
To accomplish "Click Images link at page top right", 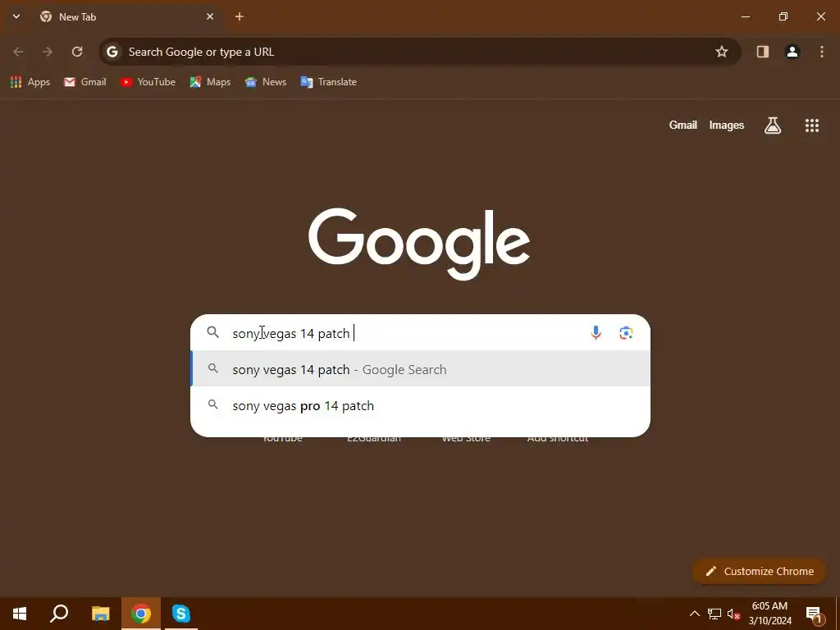I will tap(727, 126).
